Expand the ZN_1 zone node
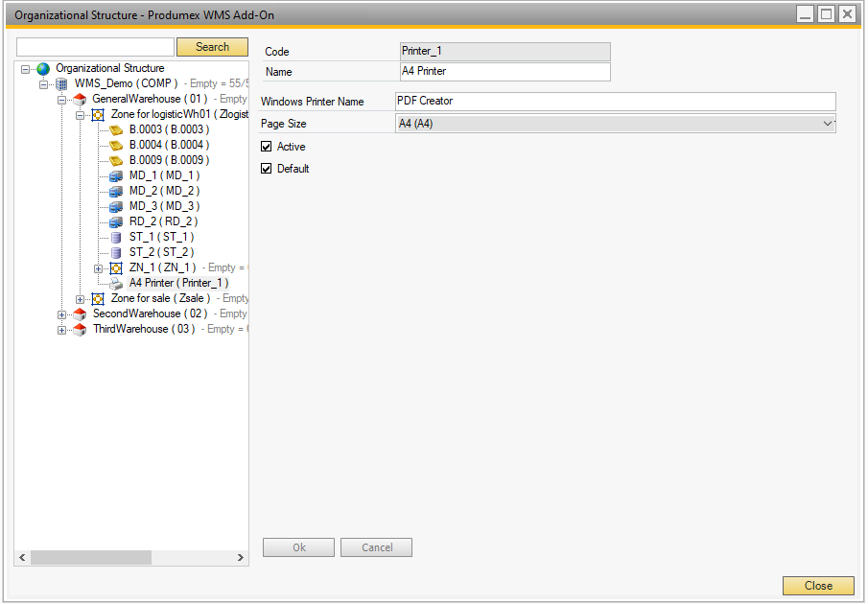This screenshot has width=868, height=604. pos(99,268)
